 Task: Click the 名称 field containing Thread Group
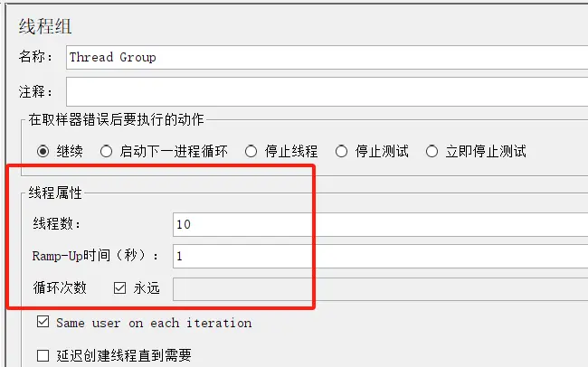click(326, 57)
